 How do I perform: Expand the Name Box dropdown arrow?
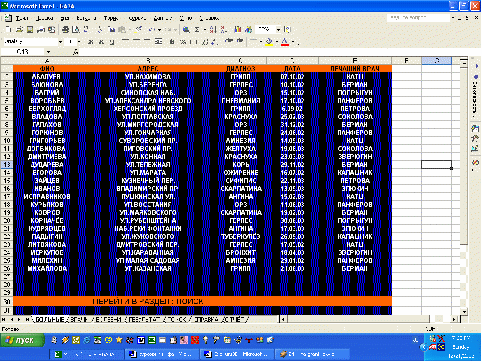(x=49, y=52)
